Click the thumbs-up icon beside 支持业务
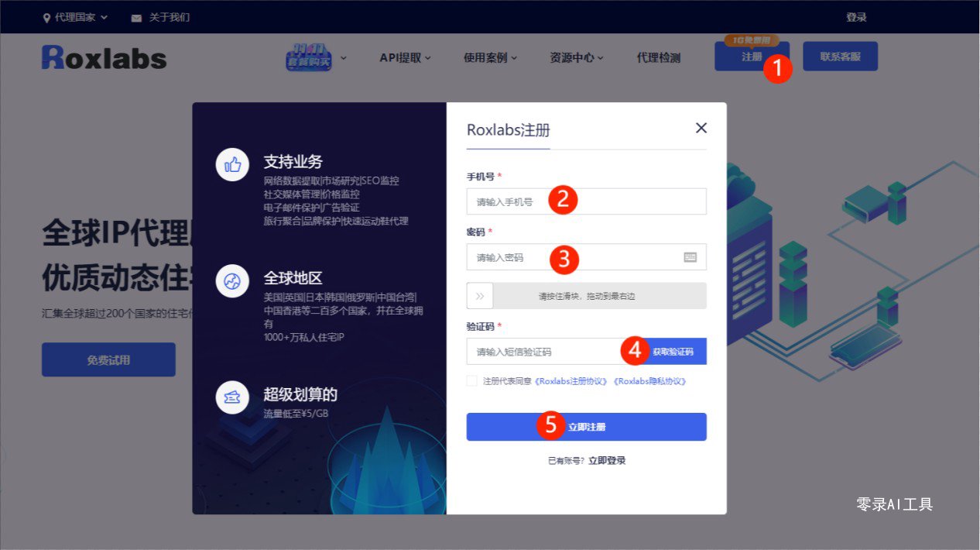Image resolution: width=980 pixels, height=550 pixels. coord(232,164)
